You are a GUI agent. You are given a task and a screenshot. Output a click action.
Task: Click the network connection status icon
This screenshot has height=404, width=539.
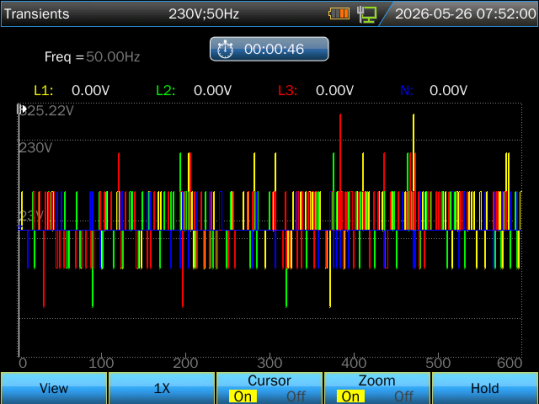coord(366,14)
